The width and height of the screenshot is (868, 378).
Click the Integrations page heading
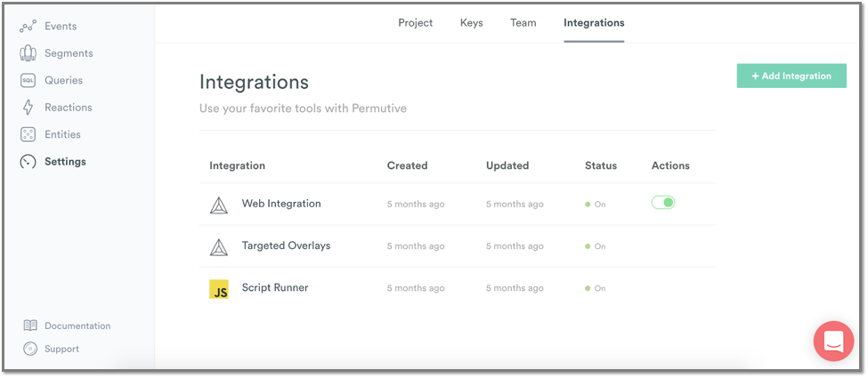coord(254,82)
